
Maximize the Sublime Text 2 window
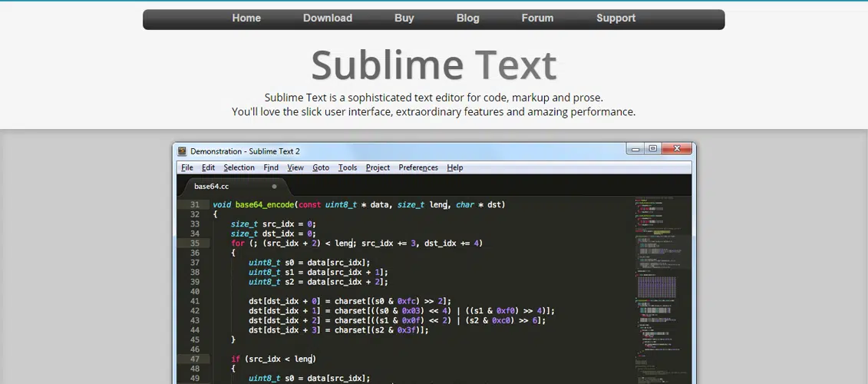click(x=653, y=149)
